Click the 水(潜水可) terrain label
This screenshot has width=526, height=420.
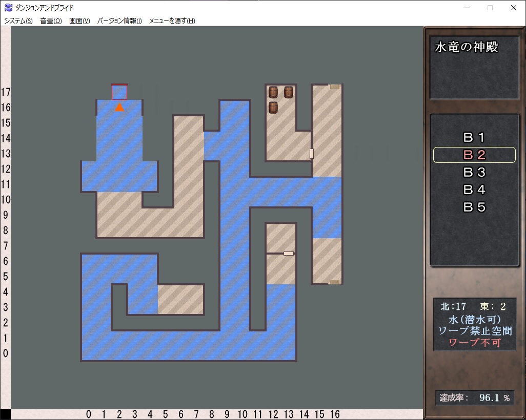474,319
